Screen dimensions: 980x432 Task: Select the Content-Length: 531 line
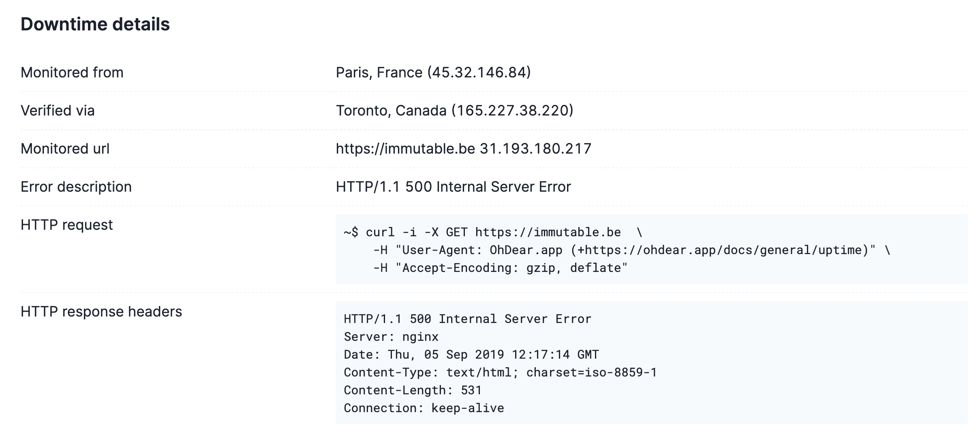pos(413,390)
